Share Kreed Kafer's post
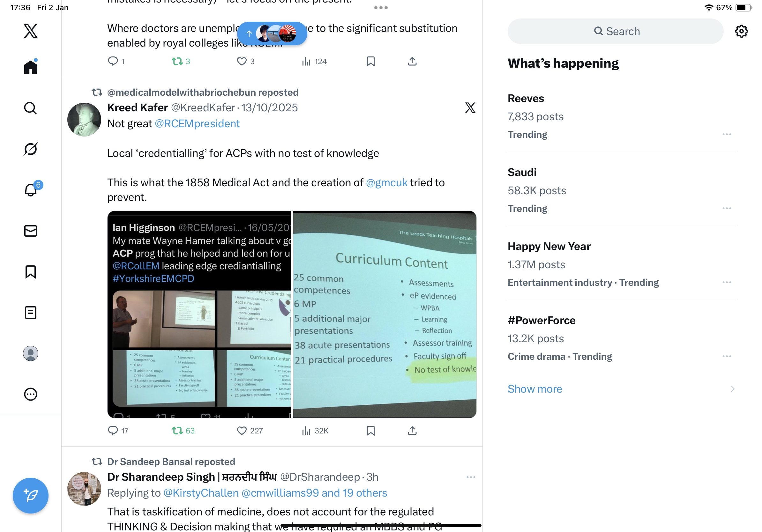762x532 pixels. click(x=412, y=431)
